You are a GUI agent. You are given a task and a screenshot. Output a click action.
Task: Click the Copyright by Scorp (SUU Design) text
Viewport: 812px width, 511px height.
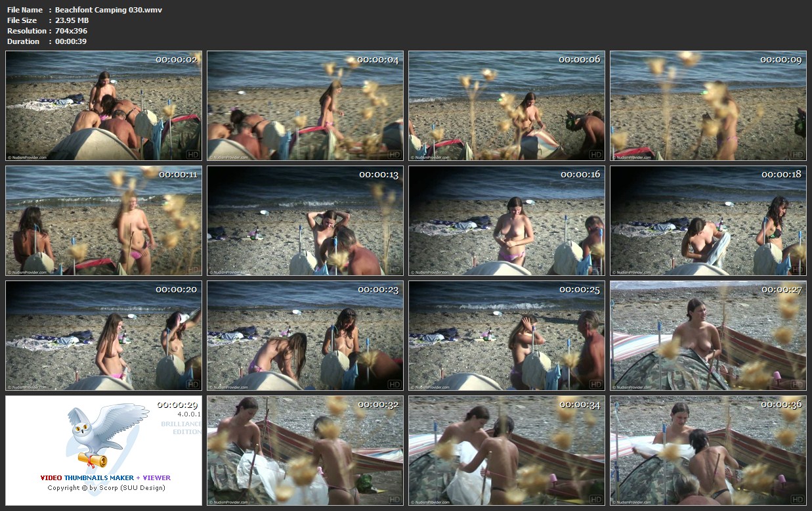point(105,488)
